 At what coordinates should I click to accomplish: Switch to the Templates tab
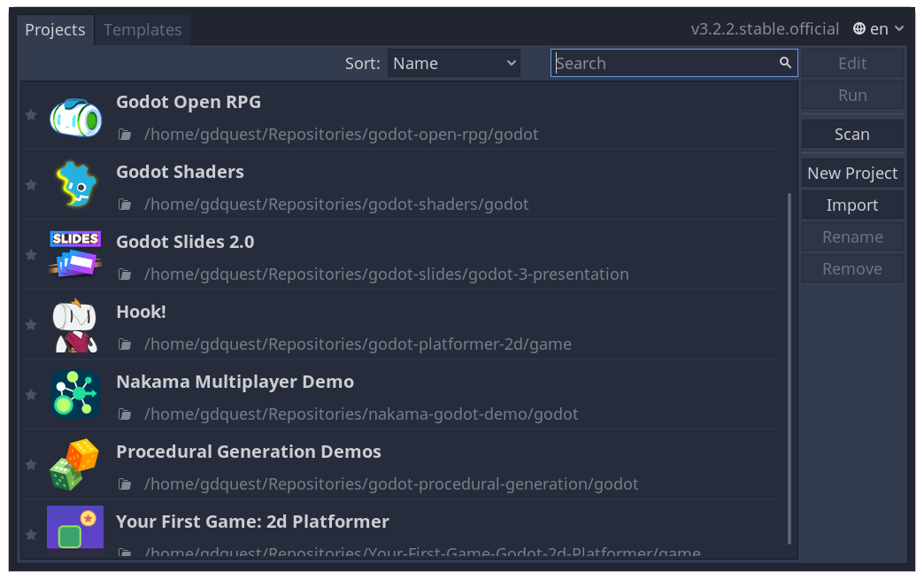142,29
